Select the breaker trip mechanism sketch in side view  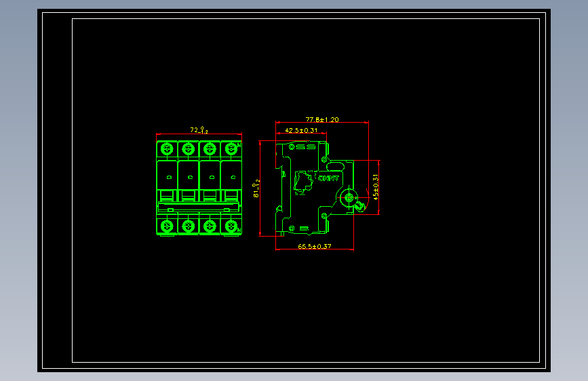(303, 182)
